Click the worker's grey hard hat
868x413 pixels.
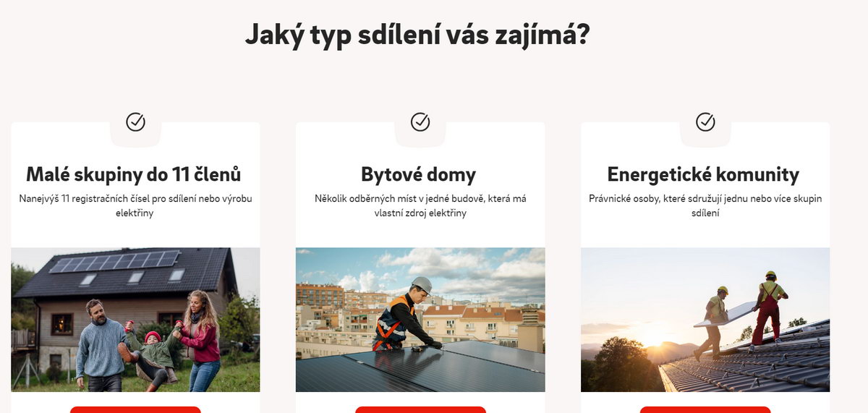[x=422, y=284]
